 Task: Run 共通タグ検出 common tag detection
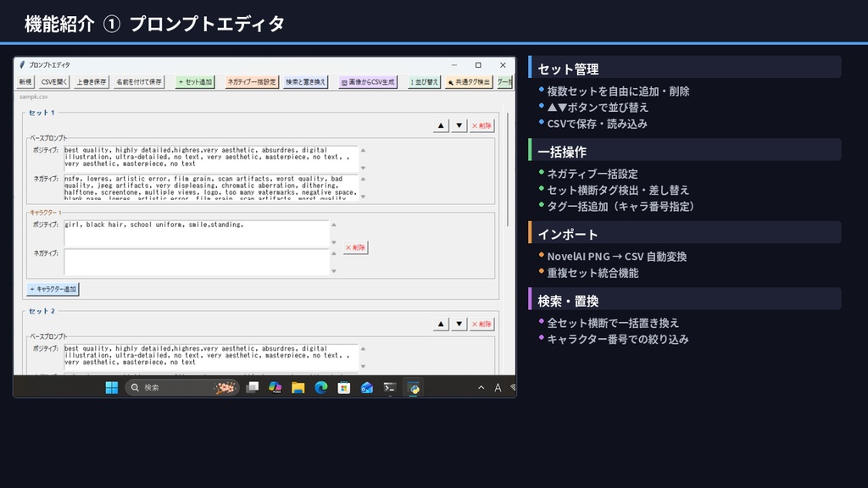tap(469, 82)
